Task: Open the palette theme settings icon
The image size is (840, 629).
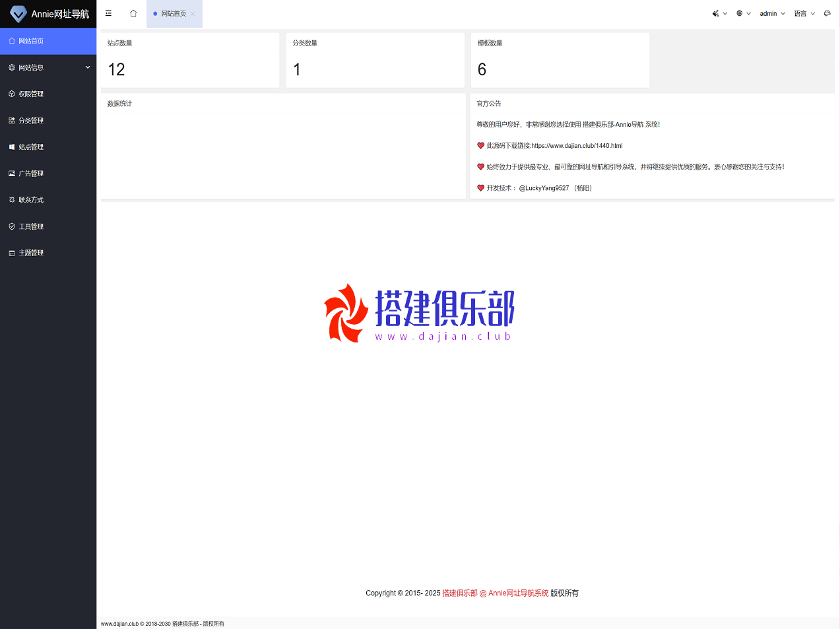Action: [x=827, y=13]
